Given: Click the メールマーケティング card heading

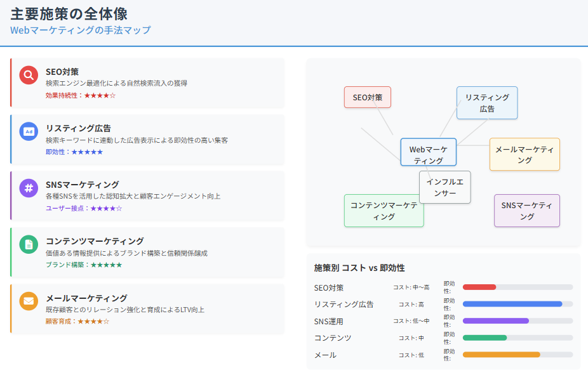Looking at the screenshot, I should (86, 298).
